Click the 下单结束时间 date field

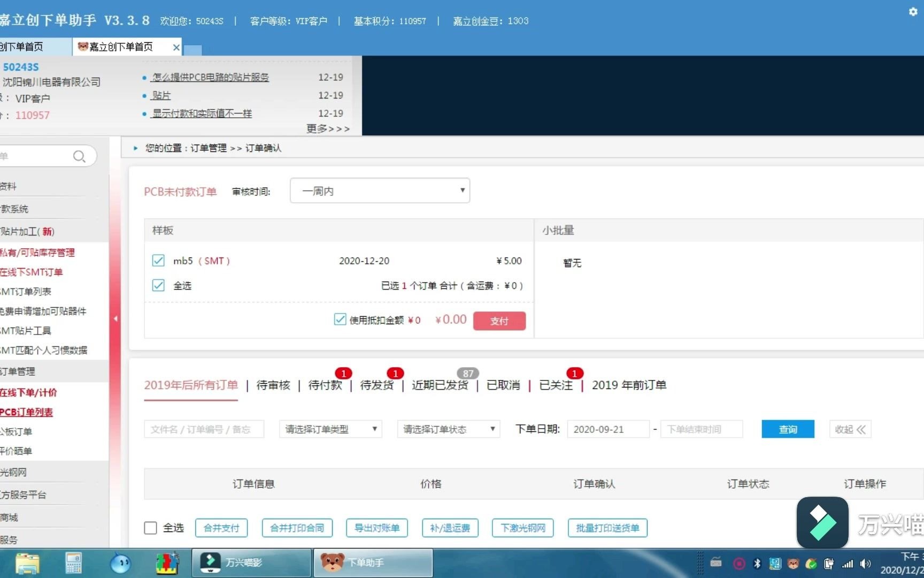pyautogui.click(x=702, y=429)
